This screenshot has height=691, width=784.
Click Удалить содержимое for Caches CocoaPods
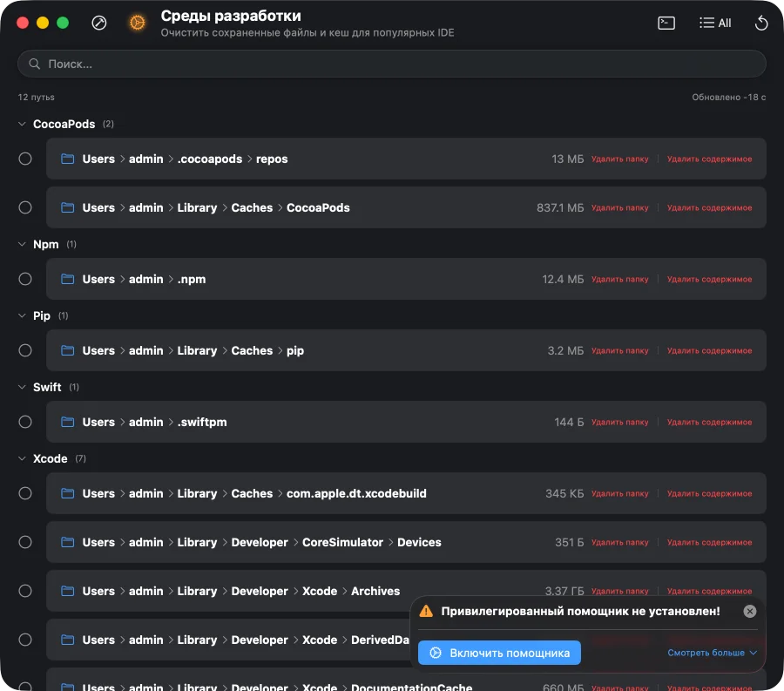click(709, 207)
